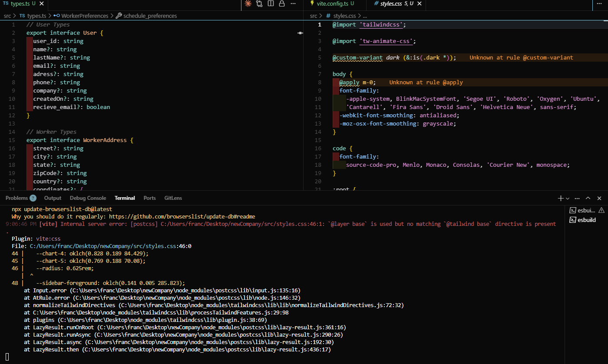608x364 pixels.
Task: Open changes with the compare icon
Action: point(259,4)
